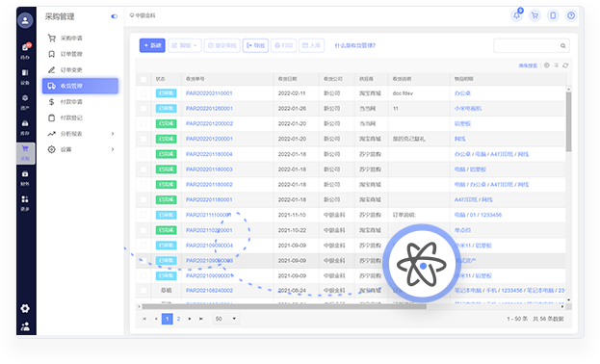Click the search magnifier icon in search box

click(562, 45)
